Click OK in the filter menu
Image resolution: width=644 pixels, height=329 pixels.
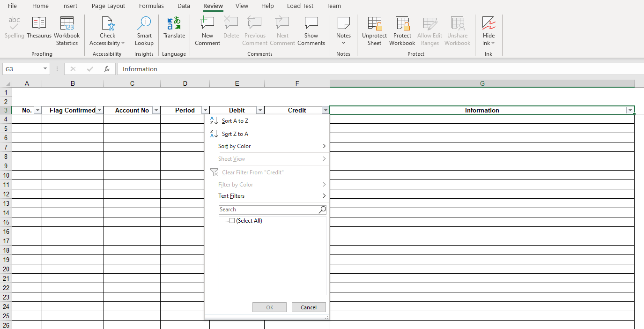click(269, 307)
